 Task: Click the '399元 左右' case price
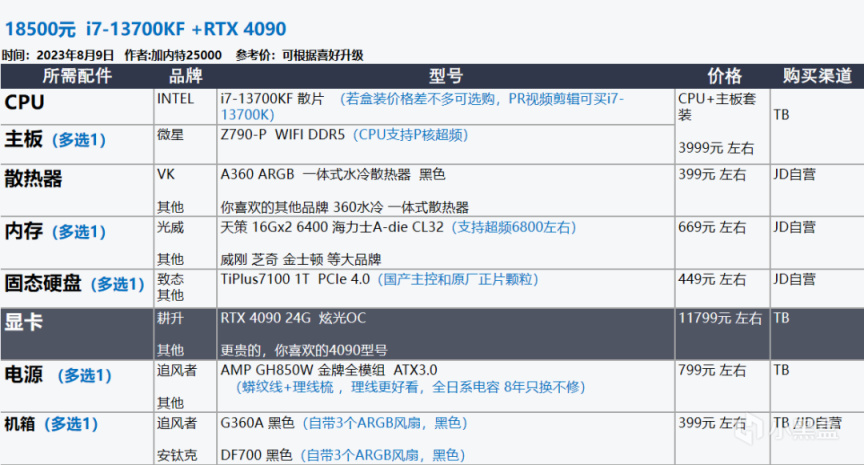pyautogui.click(x=712, y=423)
